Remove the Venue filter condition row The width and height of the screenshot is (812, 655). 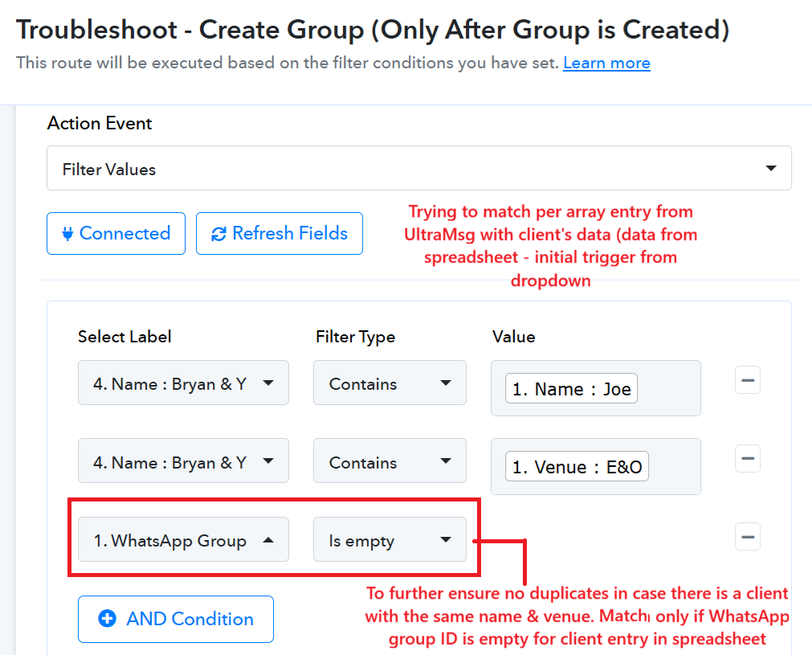(x=747, y=458)
